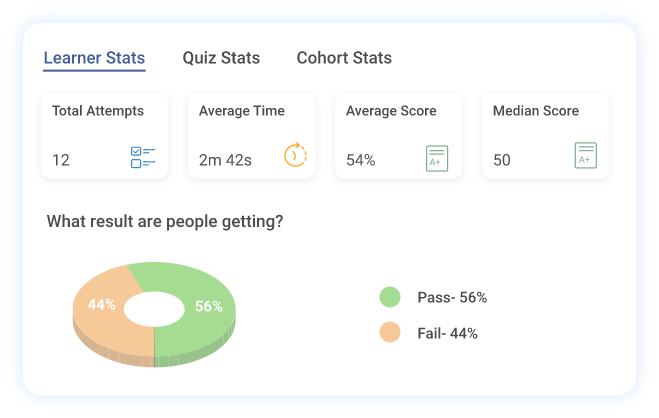659x418 pixels.
Task: Click the Total Attempts card title
Action: coord(98,111)
